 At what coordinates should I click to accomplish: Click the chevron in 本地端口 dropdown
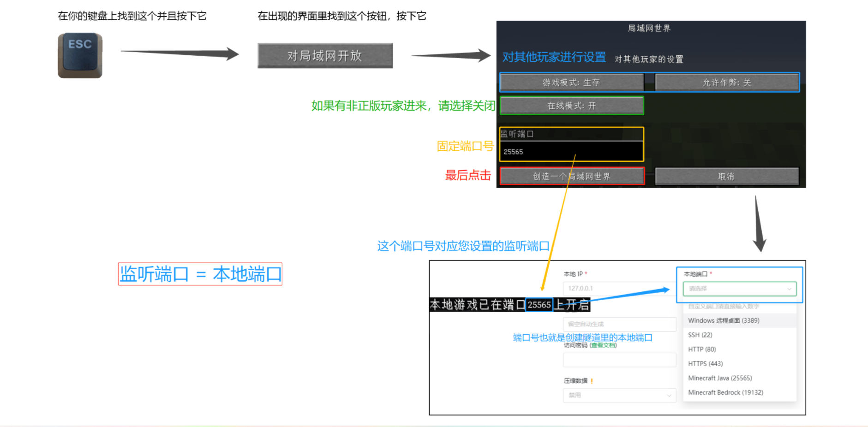click(789, 289)
